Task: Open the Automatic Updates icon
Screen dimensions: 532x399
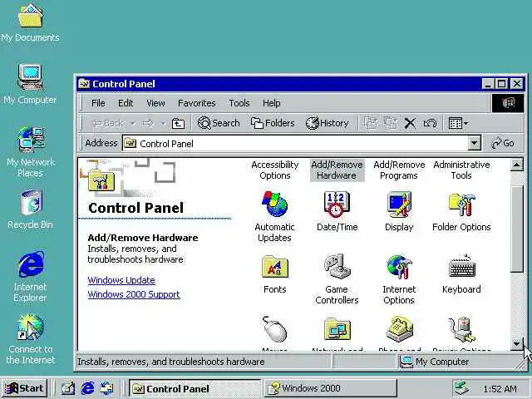Action: point(275,204)
